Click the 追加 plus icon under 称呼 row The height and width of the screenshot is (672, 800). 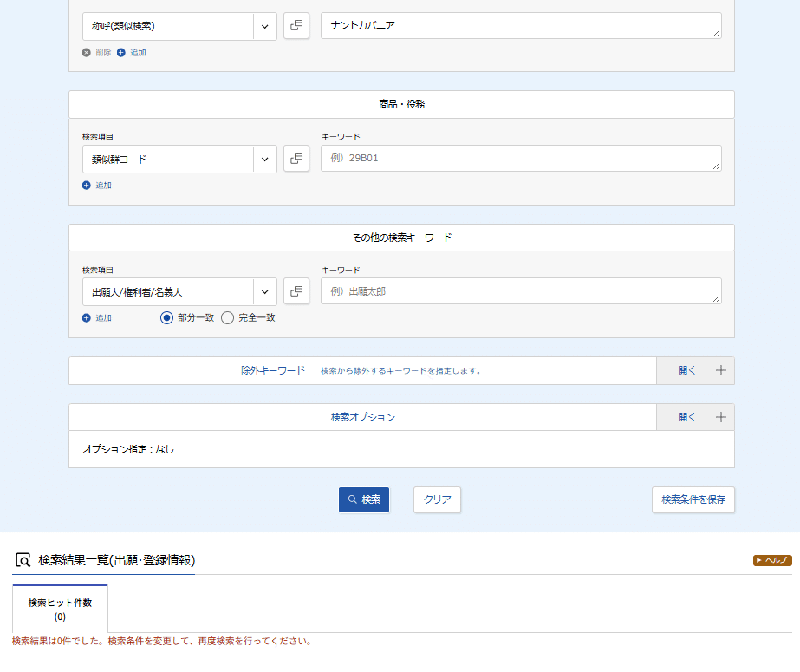point(121,53)
